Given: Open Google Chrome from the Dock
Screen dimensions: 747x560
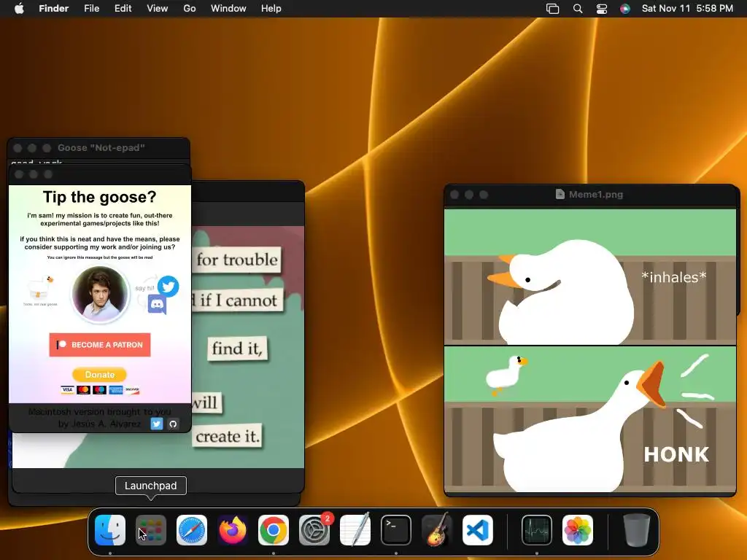Looking at the screenshot, I should (x=274, y=530).
